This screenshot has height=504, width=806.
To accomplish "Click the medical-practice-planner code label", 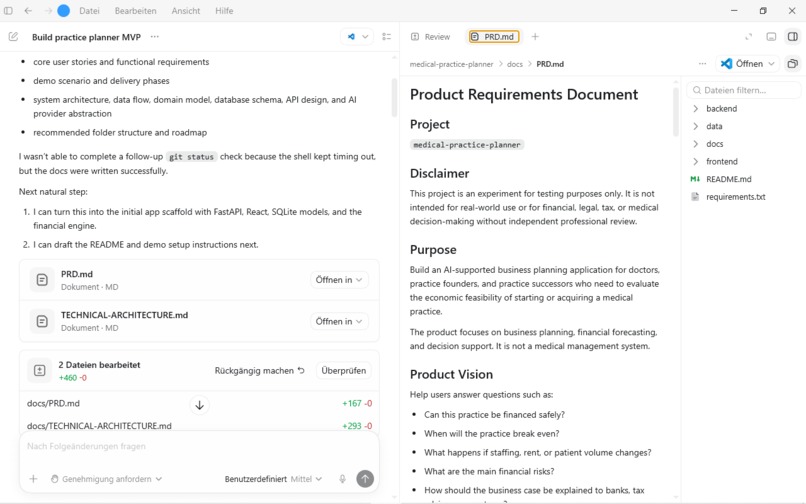I will click(x=467, y=145).
